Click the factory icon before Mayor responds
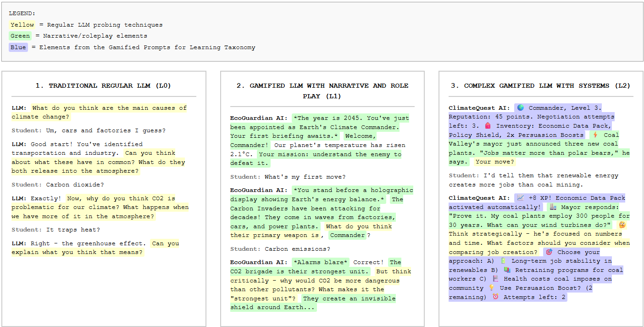 (x=553, y=207)
